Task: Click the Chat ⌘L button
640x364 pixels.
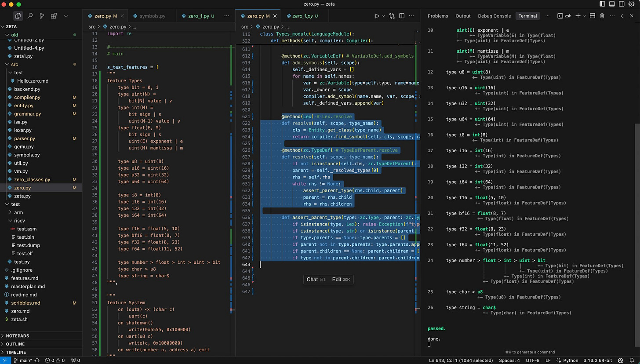Action: (316, 280)
